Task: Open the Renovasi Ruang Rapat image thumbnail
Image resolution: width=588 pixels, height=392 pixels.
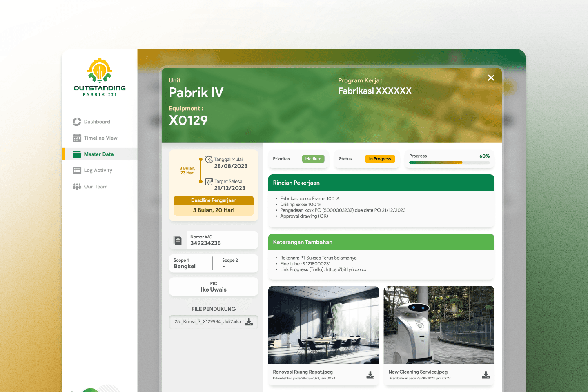Action: (323, 325)
